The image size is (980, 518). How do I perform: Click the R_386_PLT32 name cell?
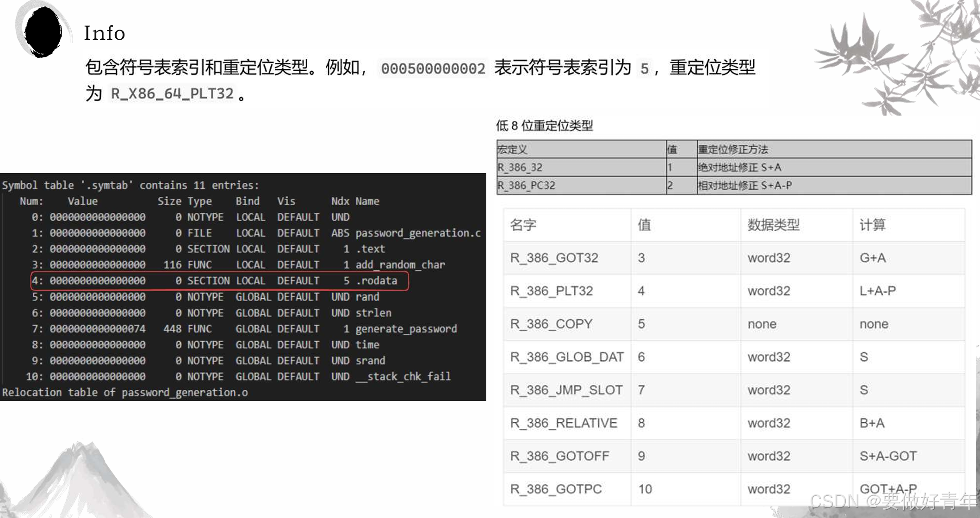click(552, 291)
